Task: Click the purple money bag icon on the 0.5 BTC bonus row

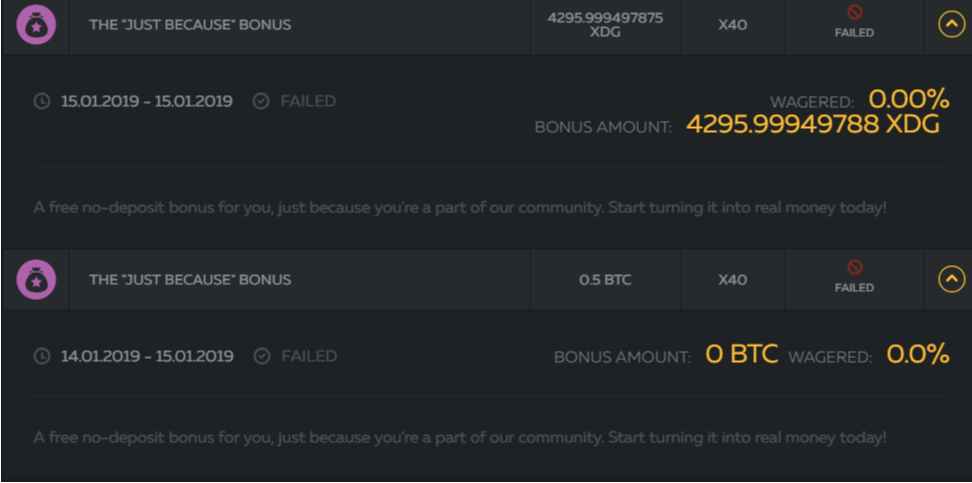Action: [36, 280]
